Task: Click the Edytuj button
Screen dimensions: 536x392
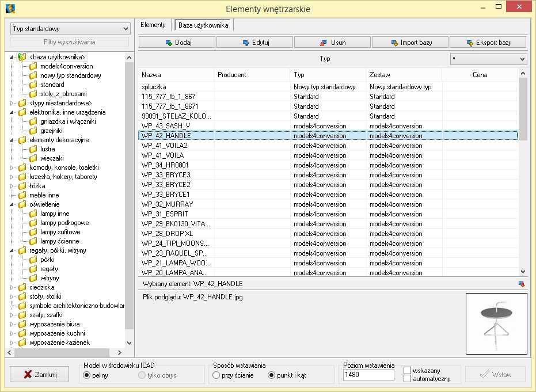Action: pyautogui.click(x=254, y=43)
